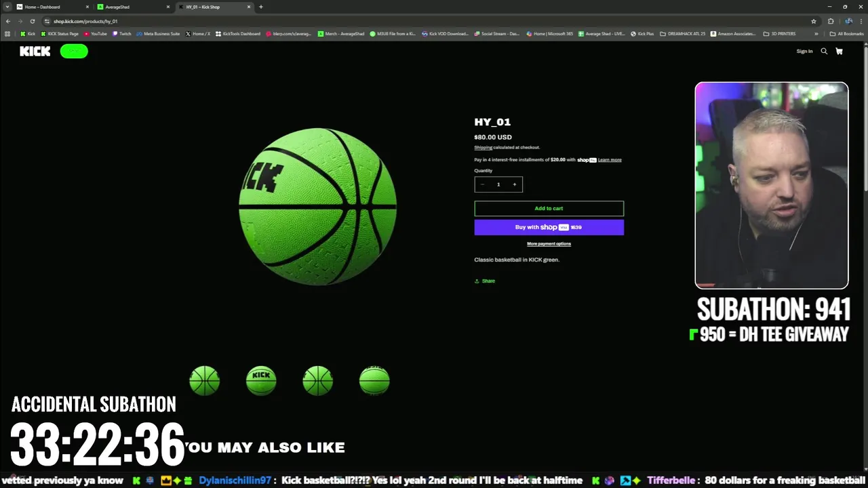Click the main basketball product image

tap(318, 206)
